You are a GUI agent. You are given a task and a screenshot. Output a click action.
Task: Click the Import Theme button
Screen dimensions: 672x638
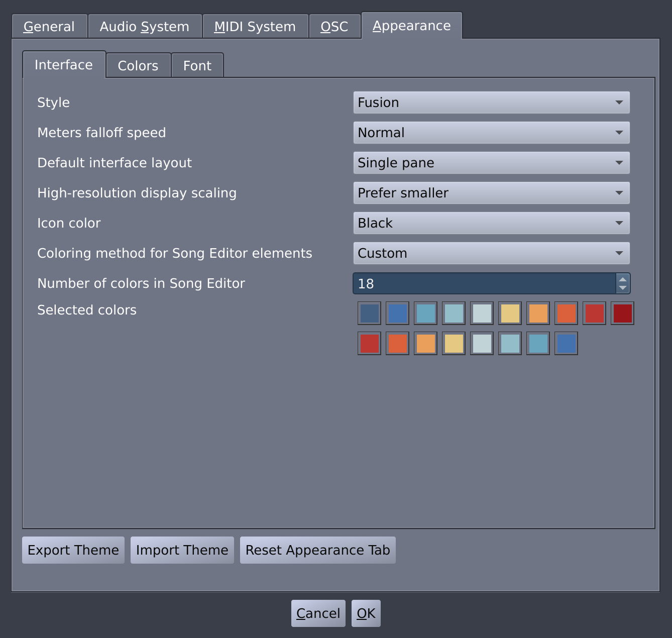click(182, 550)
